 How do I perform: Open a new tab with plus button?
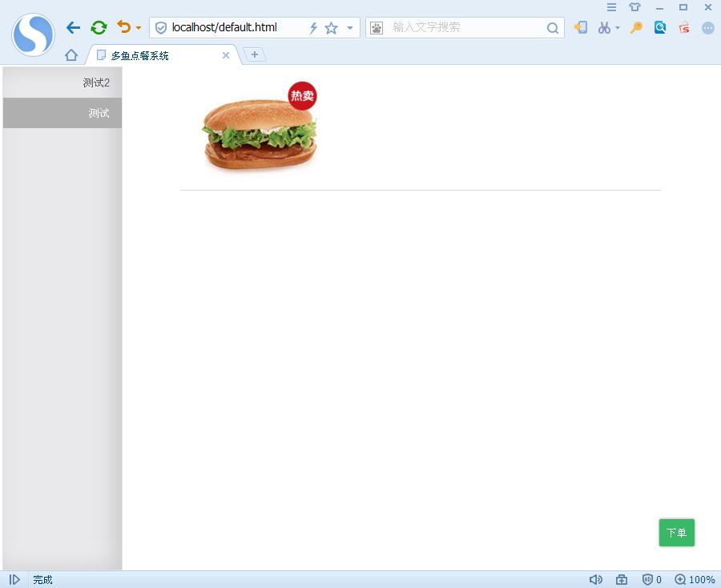pyautogui.click(x=254, y=54)
